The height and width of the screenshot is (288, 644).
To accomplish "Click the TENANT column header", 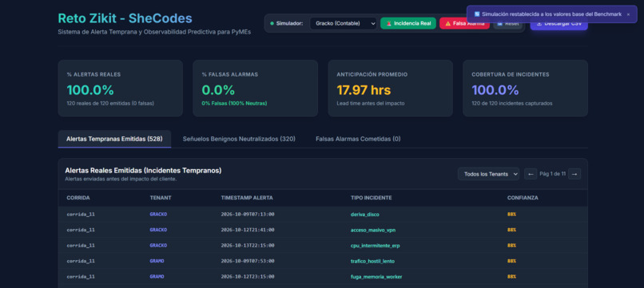I will pyautogui.click(x=161, y=198).
